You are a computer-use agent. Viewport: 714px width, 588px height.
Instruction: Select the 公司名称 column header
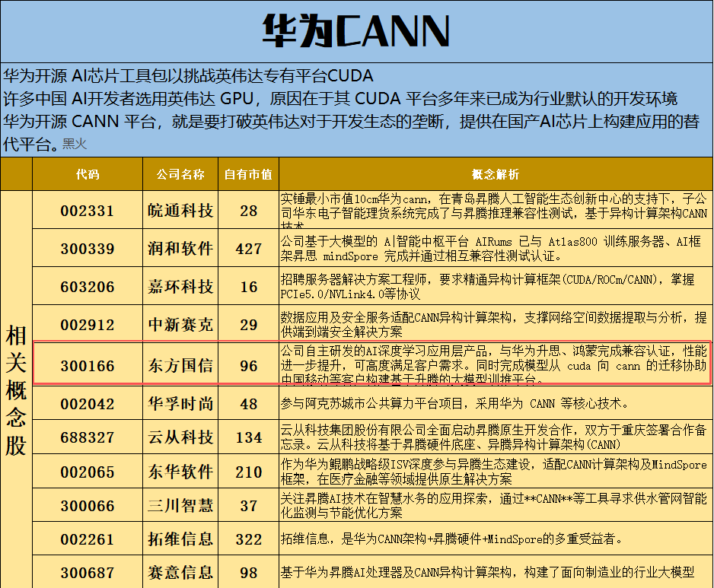[x=180, y=174]
